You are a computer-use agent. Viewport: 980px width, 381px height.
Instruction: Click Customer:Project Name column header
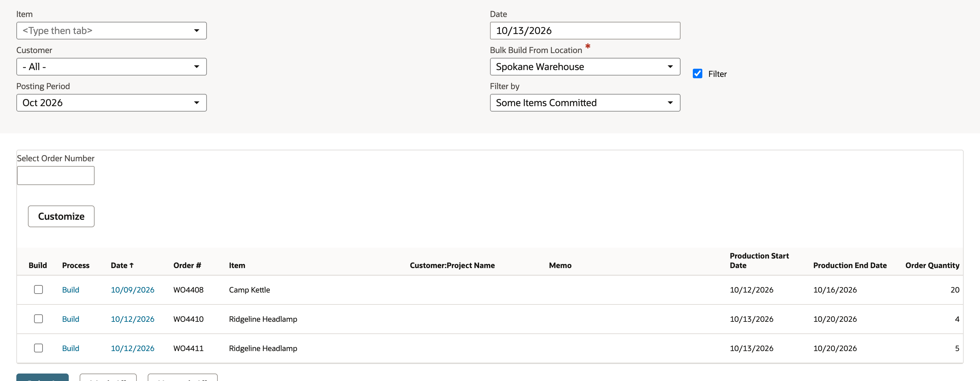coord(452,265)
